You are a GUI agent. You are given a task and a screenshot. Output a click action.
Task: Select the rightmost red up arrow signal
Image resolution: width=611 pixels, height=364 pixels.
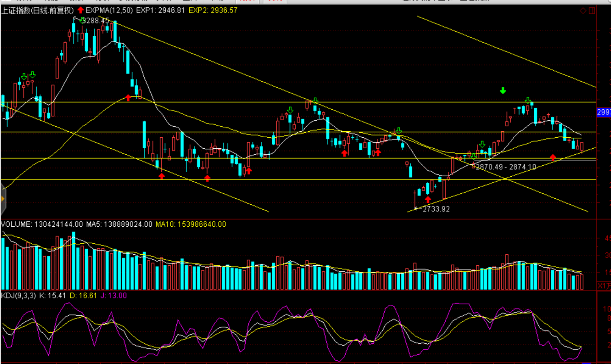tap(552, 157)
